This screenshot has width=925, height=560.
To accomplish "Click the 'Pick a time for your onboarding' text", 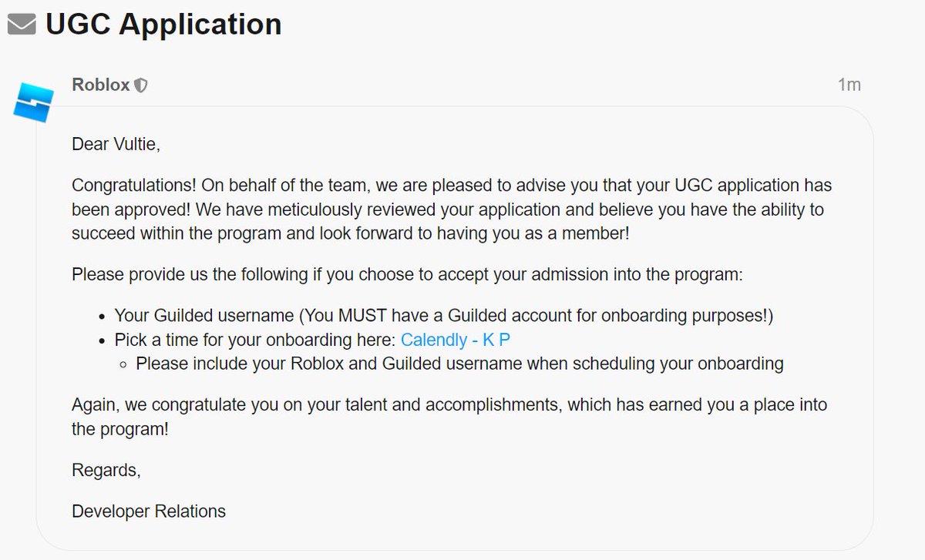I will (255, 340).
